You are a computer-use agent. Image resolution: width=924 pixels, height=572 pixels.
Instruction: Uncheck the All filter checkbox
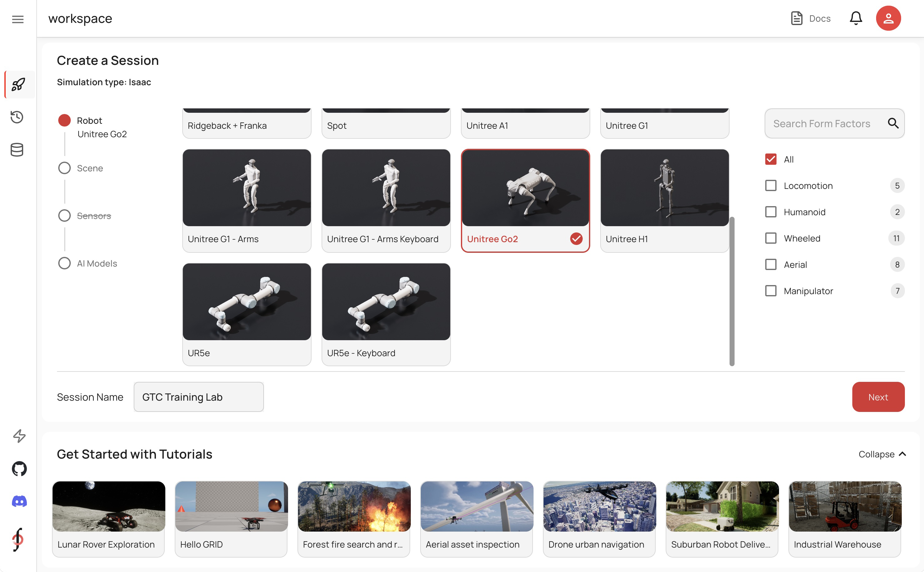tap(771, 159)
